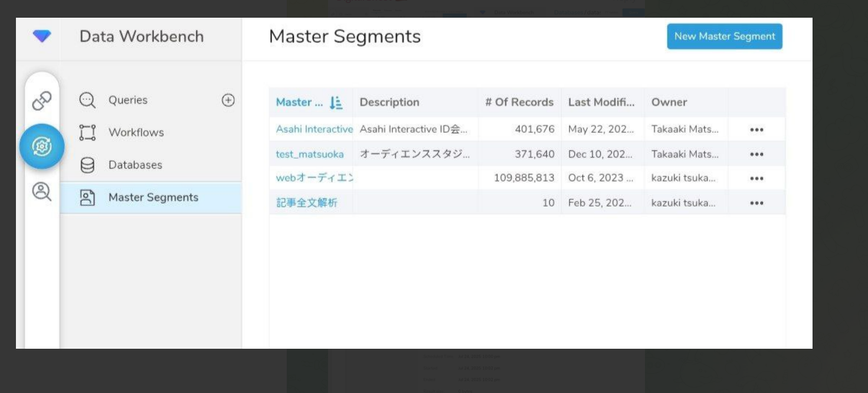Open the Workflows menu item

(x=136, y=133)
